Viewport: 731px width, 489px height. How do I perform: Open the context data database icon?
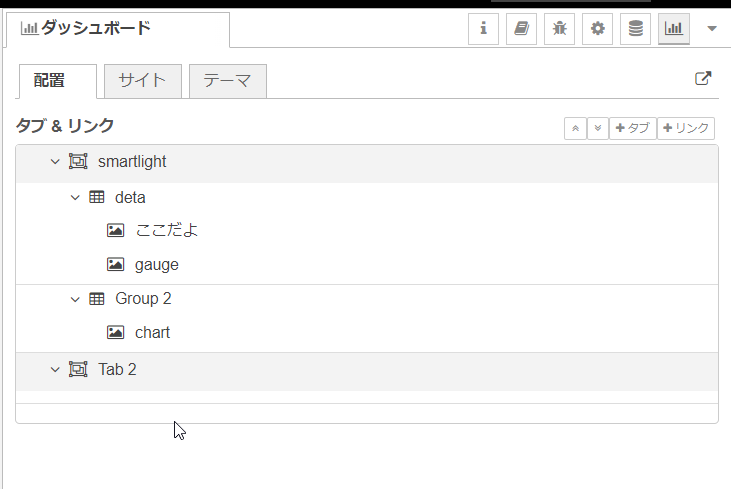tap(635, 29)
